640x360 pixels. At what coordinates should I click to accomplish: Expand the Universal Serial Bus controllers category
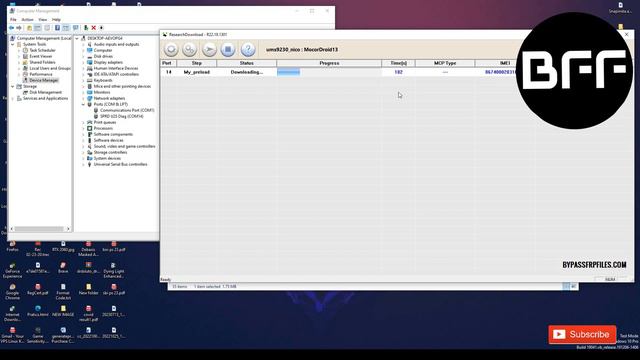tap(83, 164)
